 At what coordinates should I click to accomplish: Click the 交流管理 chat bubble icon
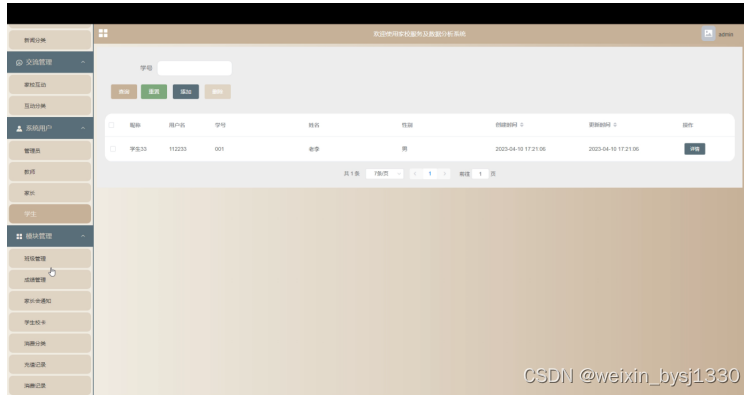click(x=19, y=63)
